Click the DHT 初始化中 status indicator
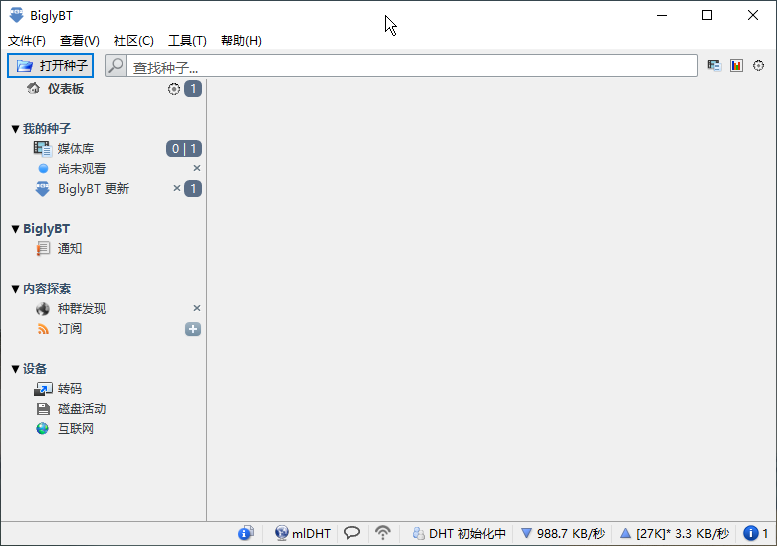 459,533
